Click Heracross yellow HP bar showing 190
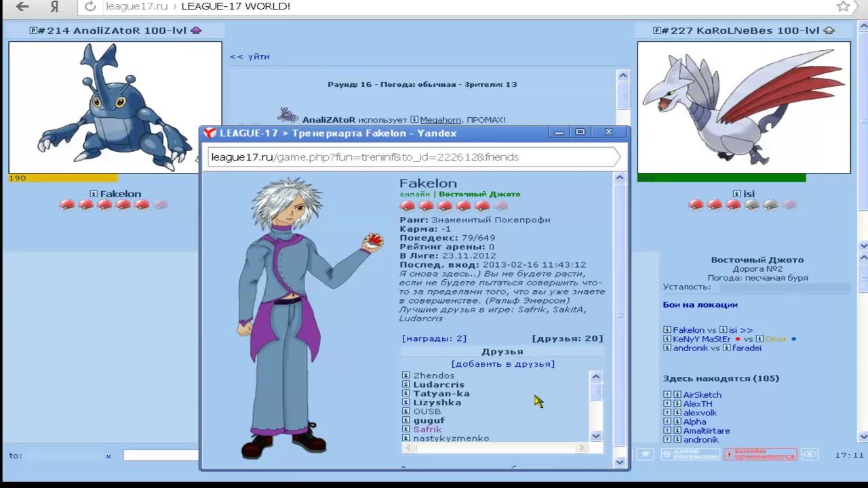The image size is (868, 488). [62, 178]
